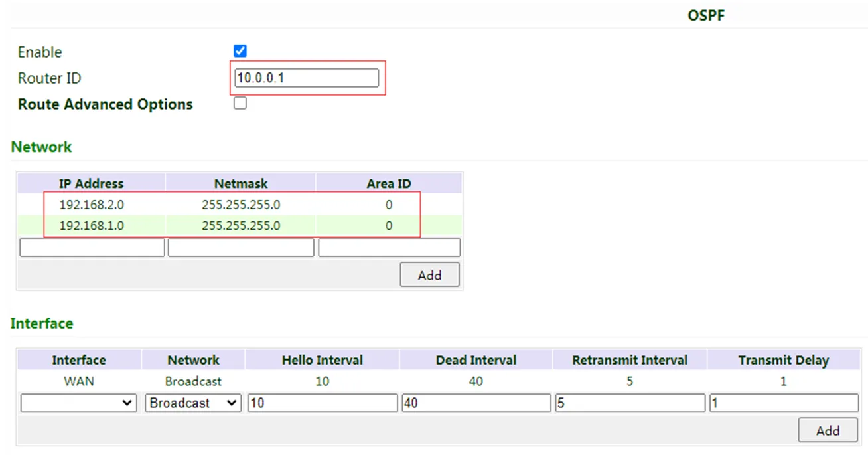Click the Network section heading
Viewport: 868px width, 455px height.
click(41, 147)
